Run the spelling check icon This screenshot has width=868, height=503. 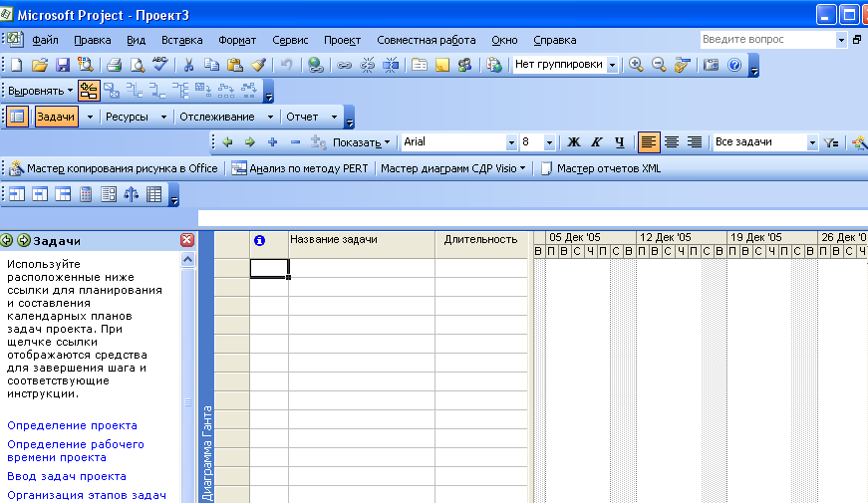click(160, 64)
